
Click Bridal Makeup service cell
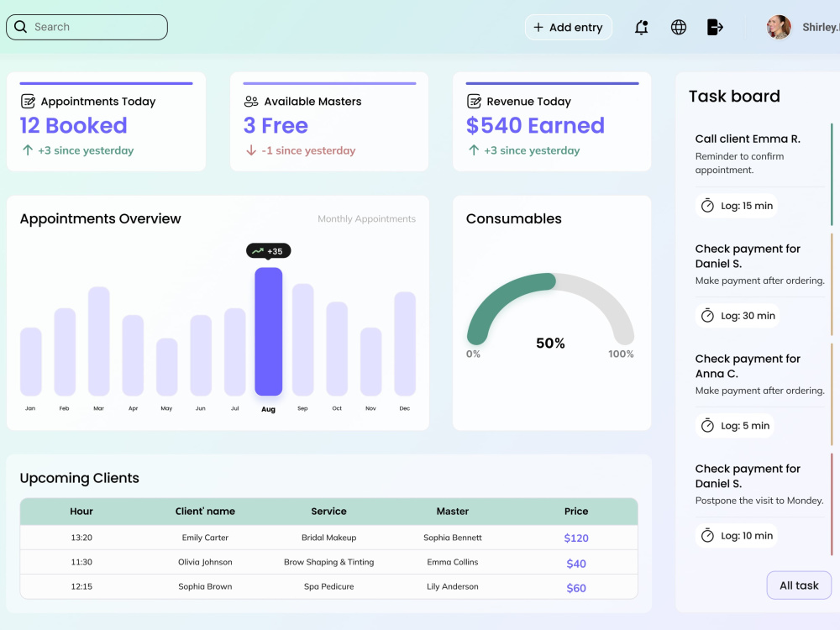329,538
